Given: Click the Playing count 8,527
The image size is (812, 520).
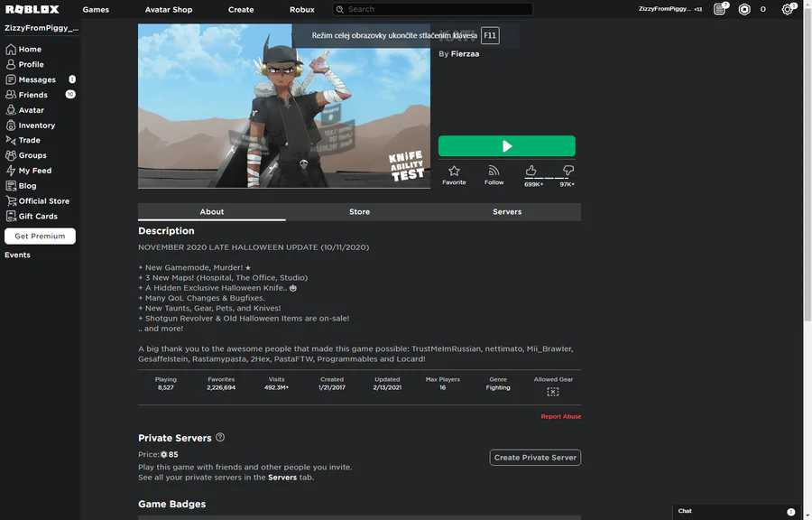Looking at the screenshot, I should (x=166, y=387).
